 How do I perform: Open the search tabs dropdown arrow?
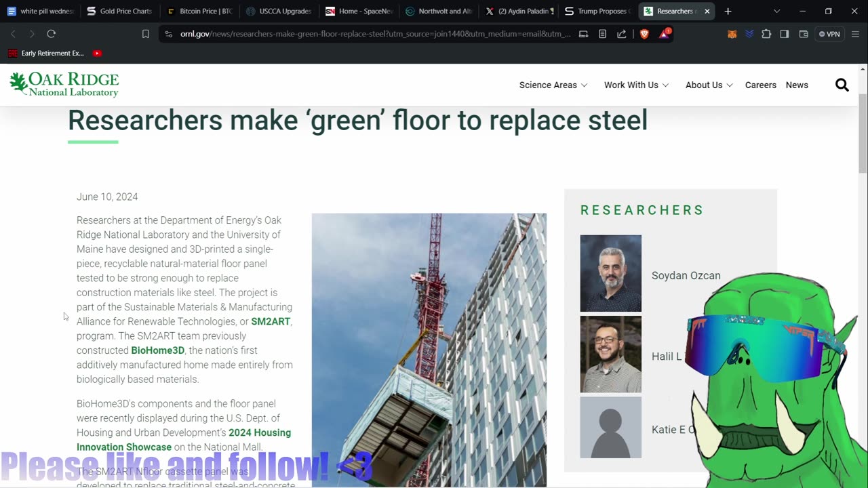click(777, 11)
